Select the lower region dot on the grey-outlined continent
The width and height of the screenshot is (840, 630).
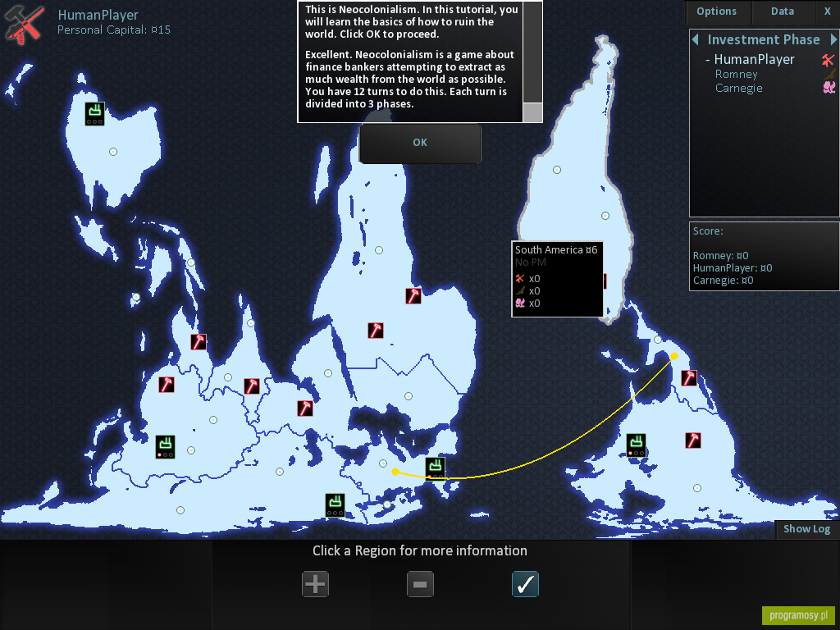(x=605, y=216)
